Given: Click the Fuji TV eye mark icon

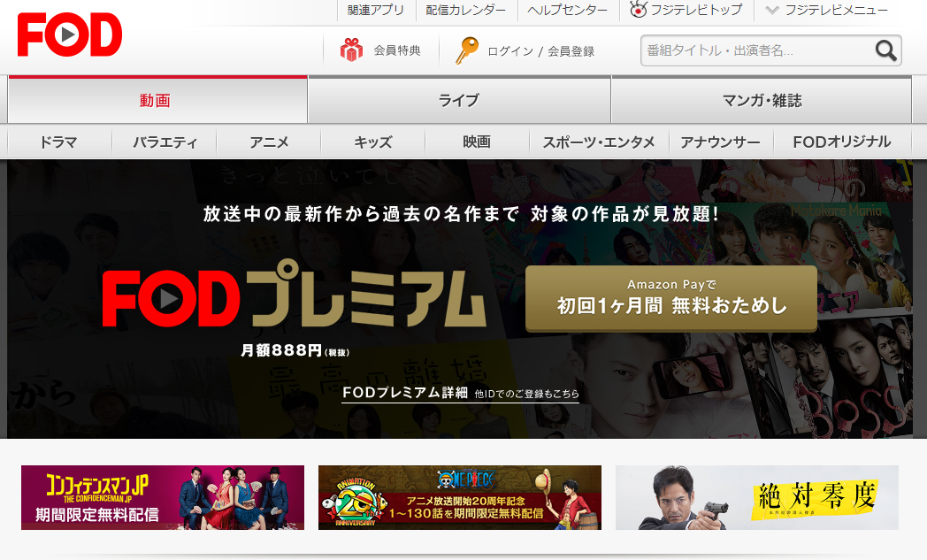Looking at the screenshot, I should point(638,10).
